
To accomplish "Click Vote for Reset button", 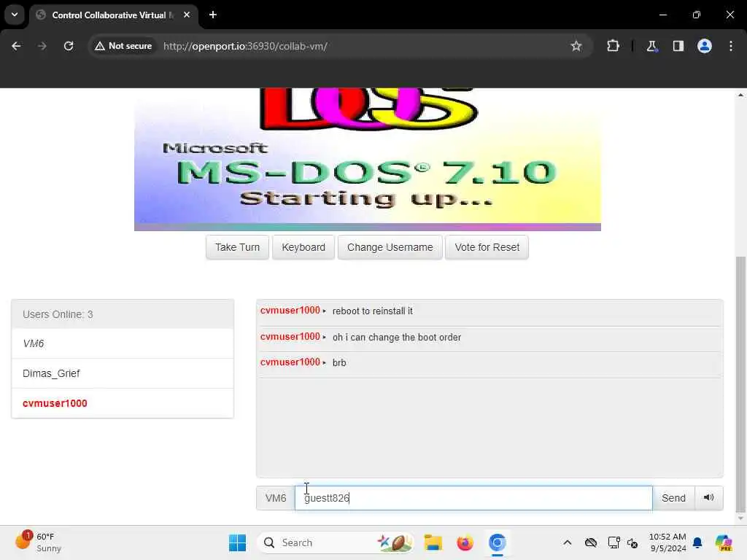I will coord(487,247).
